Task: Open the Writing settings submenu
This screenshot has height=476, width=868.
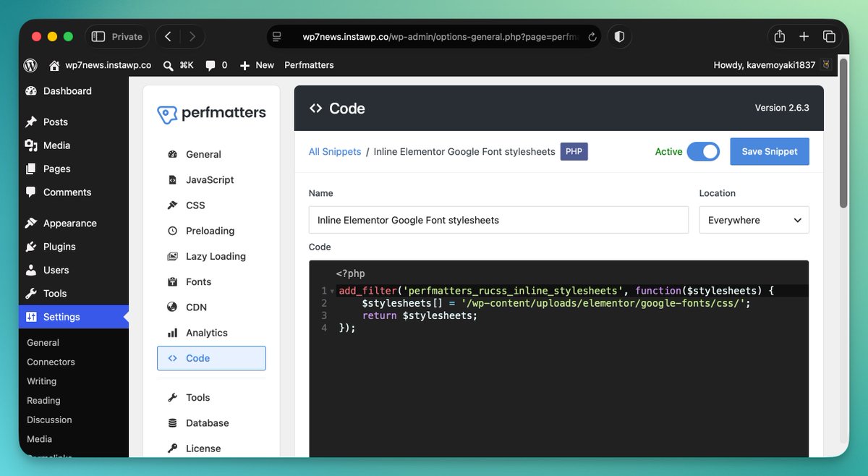Action: pyautogui.click(x=41, y=381)
